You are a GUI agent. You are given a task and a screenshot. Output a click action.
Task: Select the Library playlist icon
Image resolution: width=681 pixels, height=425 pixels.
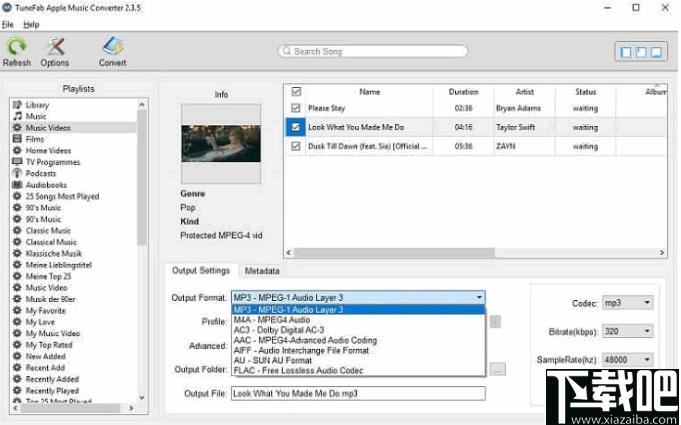[x=17, y=105]
